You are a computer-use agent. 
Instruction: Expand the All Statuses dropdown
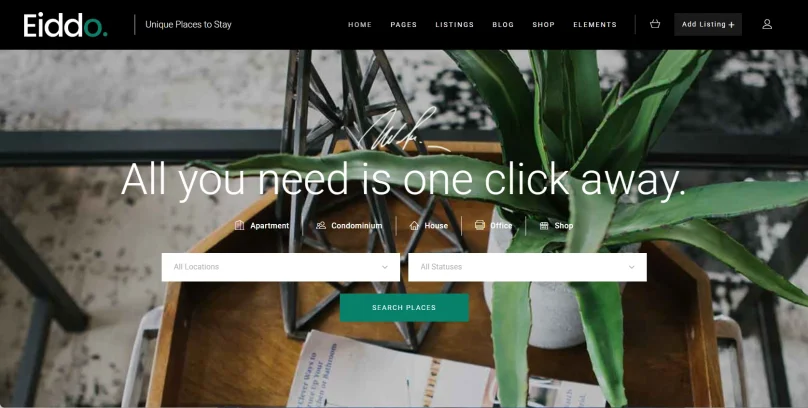(x=527, y=267)
